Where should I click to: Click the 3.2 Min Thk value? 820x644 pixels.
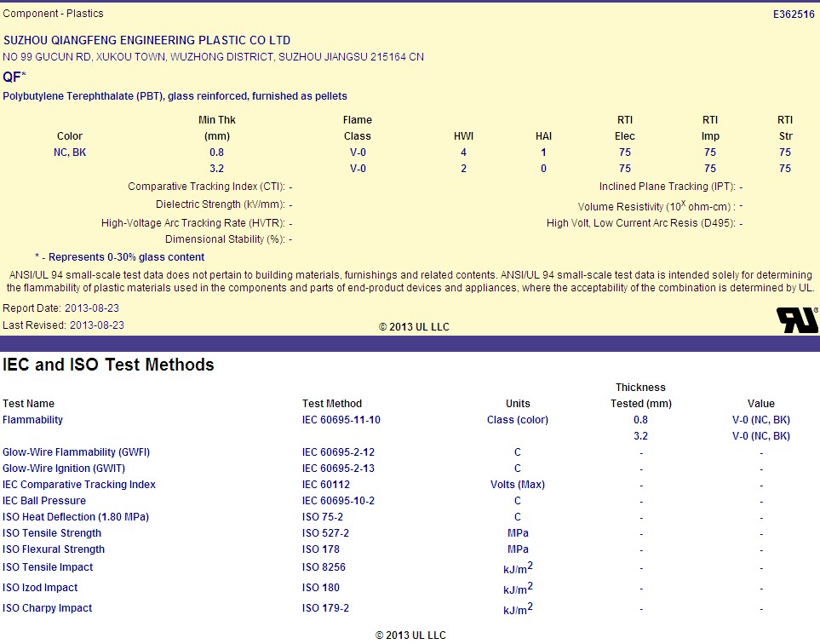(x=216, y=169)
